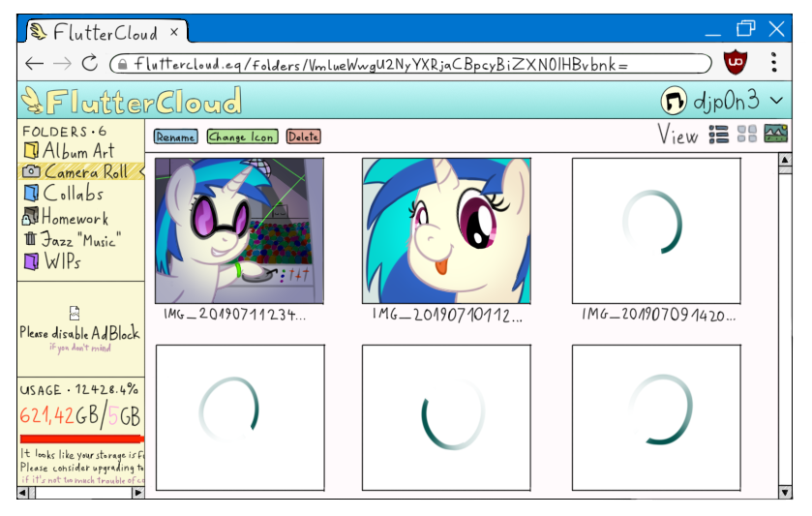The height and width of the screenshot is (516, 812).
Task: Click the IMG_20190710112... file name
Action: [x=447, y=315]
